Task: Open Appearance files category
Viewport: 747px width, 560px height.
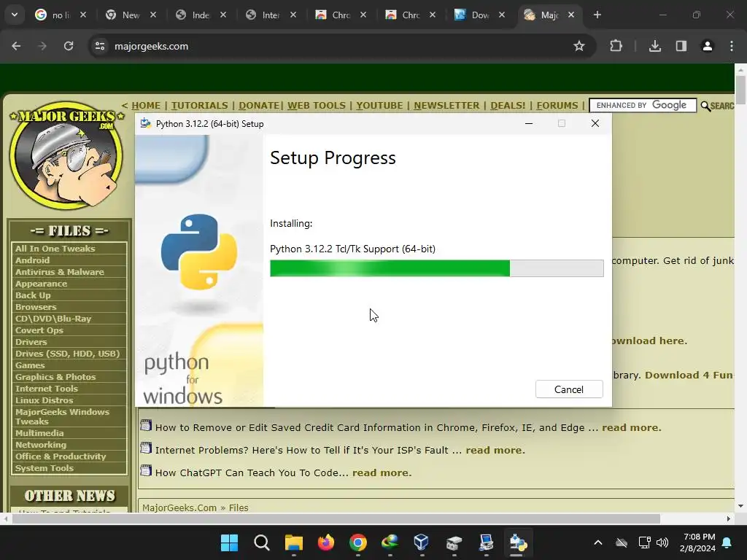Action: point(41,284)
